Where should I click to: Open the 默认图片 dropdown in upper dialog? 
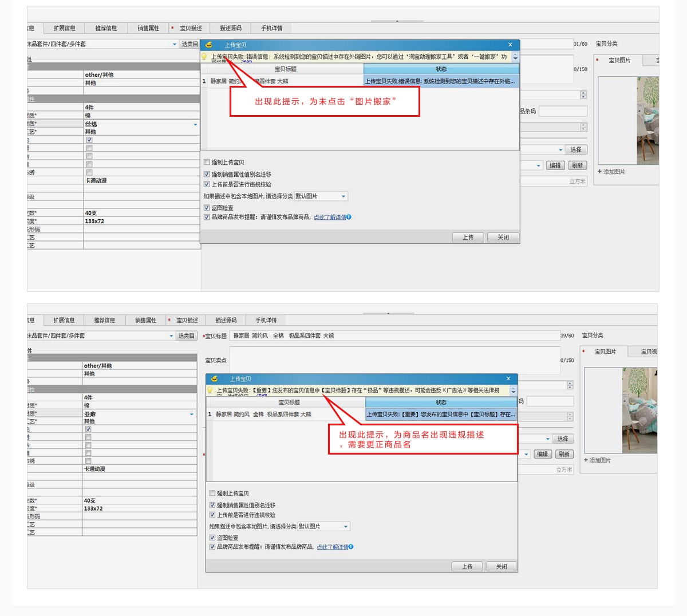click(343, 196)
